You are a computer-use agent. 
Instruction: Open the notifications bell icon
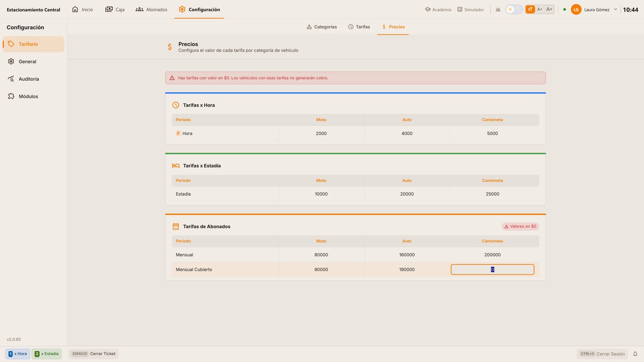click(x=635, y=354)
